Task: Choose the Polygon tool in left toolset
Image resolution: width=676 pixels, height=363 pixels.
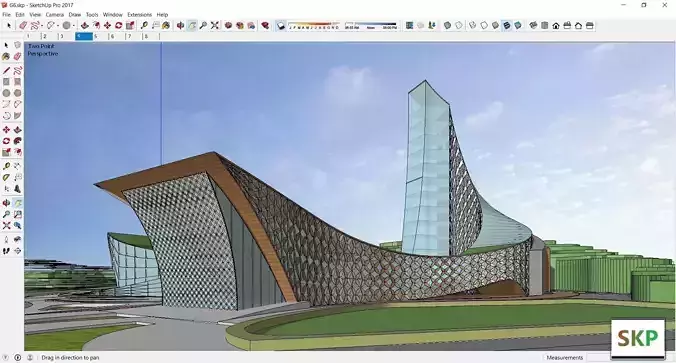Action: point(17,93)
